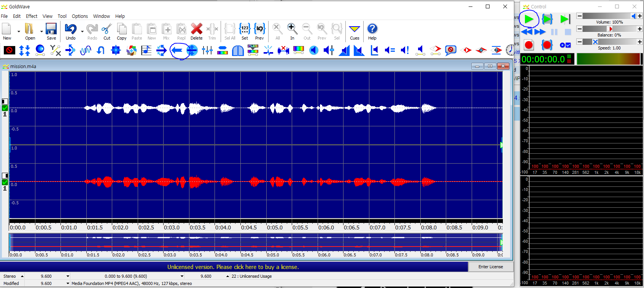644x288 pixels.
Task: Click the blue Rewind button in Control
Action: point(527,32)
